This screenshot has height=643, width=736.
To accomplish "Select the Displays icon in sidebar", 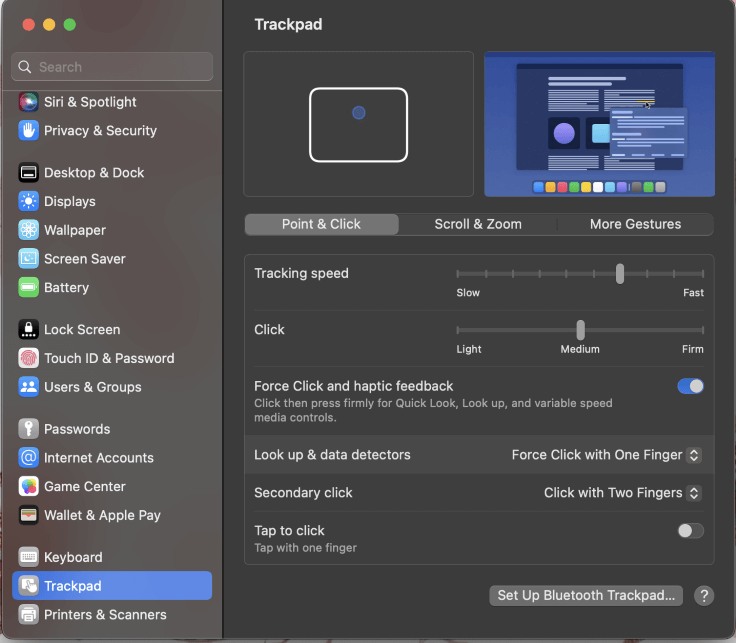I will pyautogui.click(x=28, y=202).
